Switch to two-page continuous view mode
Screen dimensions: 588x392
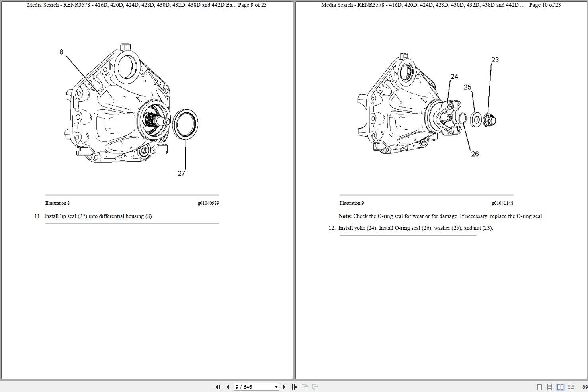(x=570, y=386)
